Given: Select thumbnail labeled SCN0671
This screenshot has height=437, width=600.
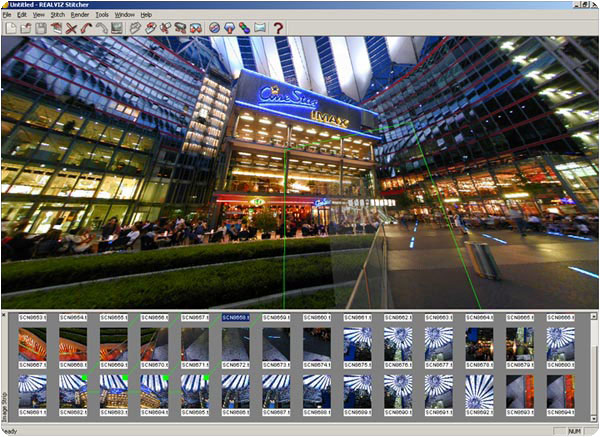Looking at the screenshot, I should tap(195, 344).
